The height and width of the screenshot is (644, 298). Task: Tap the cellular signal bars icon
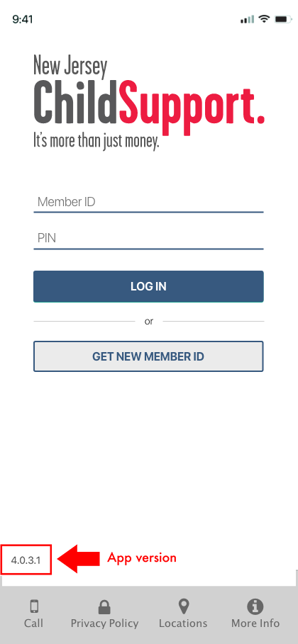(247, 19)
